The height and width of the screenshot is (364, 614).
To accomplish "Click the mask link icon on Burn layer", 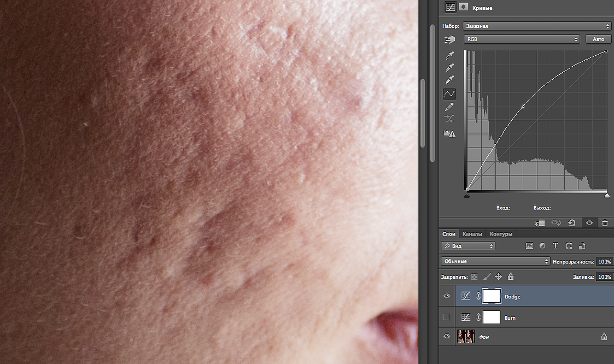I will pos(478,318).
